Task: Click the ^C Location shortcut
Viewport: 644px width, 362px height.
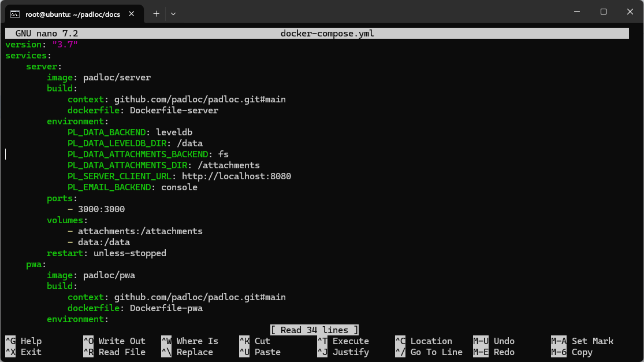Action: pyautogui.click(x=424, y=341)
